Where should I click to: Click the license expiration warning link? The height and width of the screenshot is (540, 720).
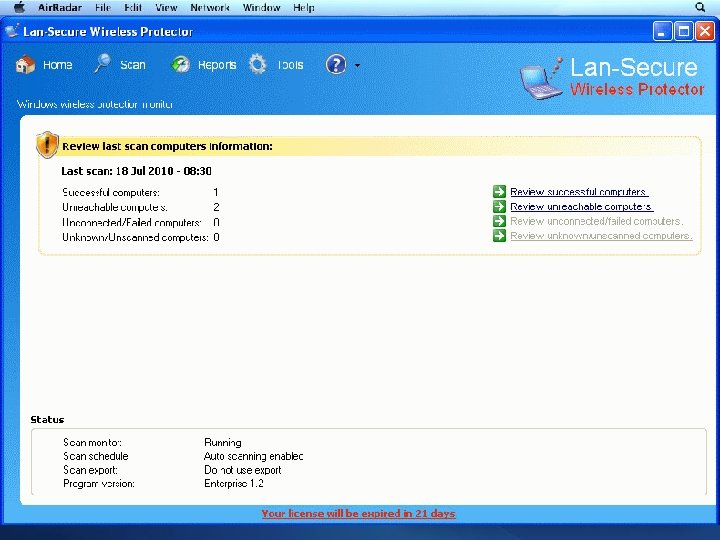pos(358,513)
